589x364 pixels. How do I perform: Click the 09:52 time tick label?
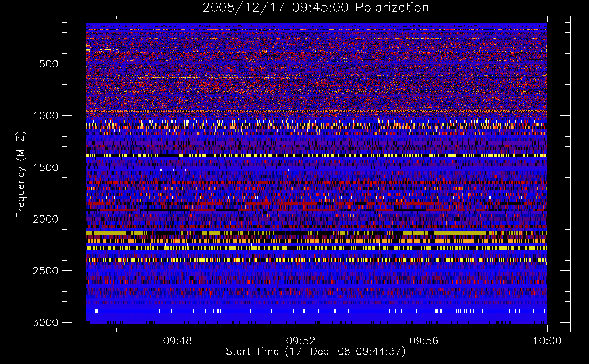click(301, 341)
